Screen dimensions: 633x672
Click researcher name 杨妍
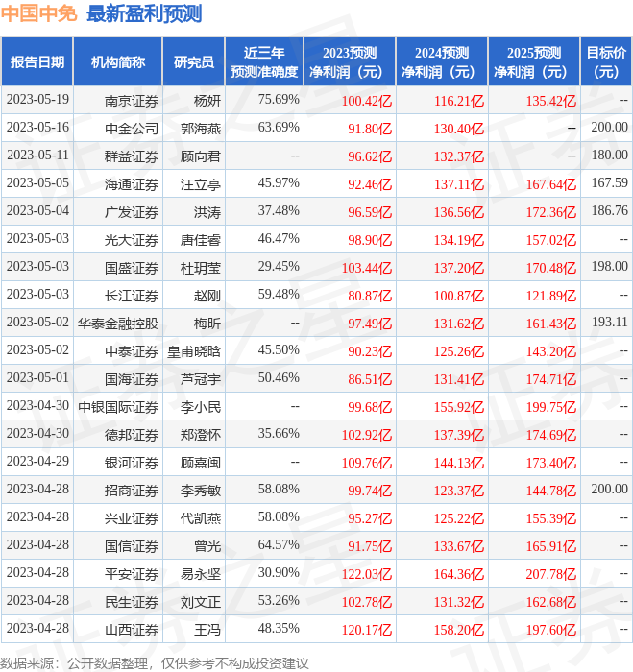(x=207, y=101)
